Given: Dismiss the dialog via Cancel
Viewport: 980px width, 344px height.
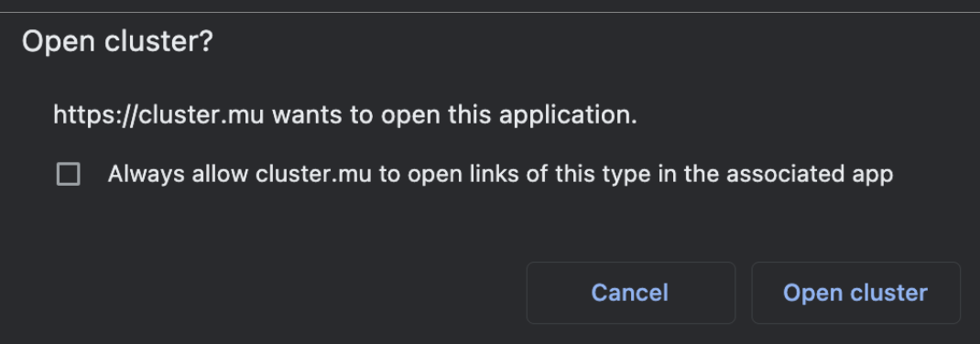Looking at the screenshot, I should coord(631,293).
